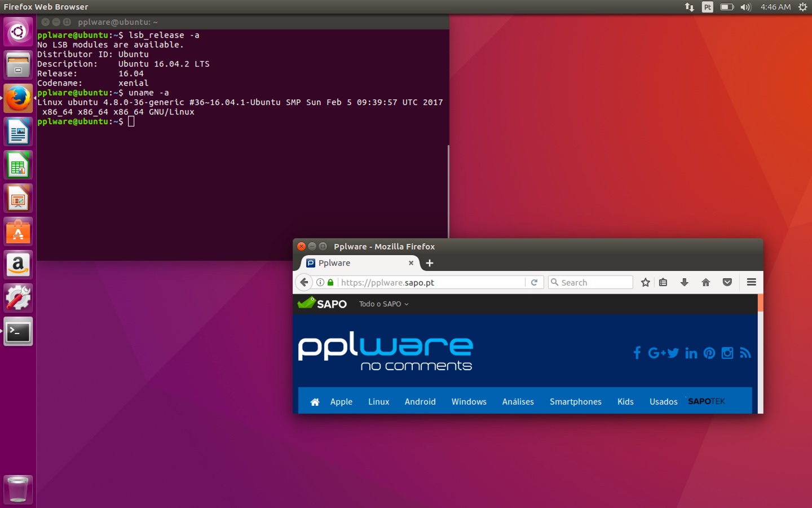Click the Pocket save icon
Image resolution: width=812 pixels, height=508 pixels.
727,282
